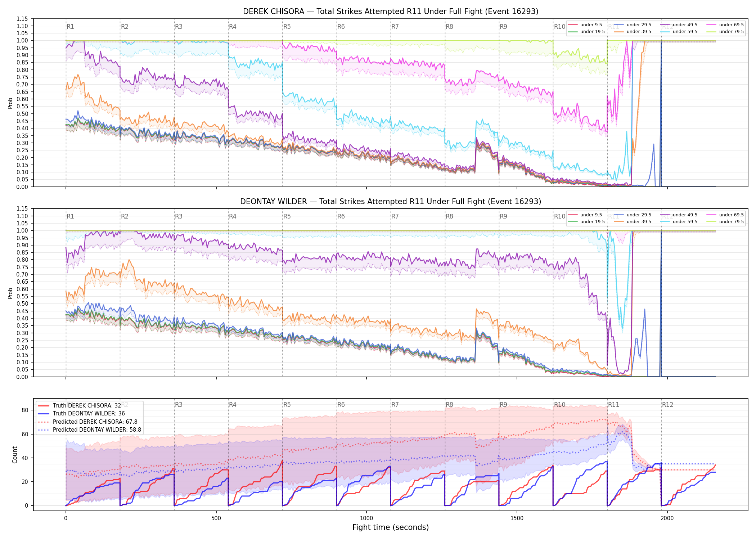Click the 80 tick on Count axis
Image resolution: width=756 pixels, height=540 pixels.
tap(25, 410)
